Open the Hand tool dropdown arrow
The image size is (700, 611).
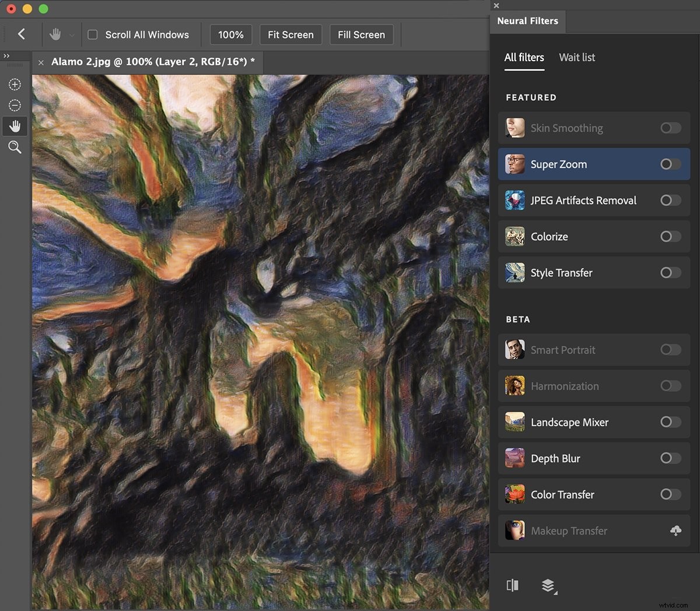tap(71, 34)
